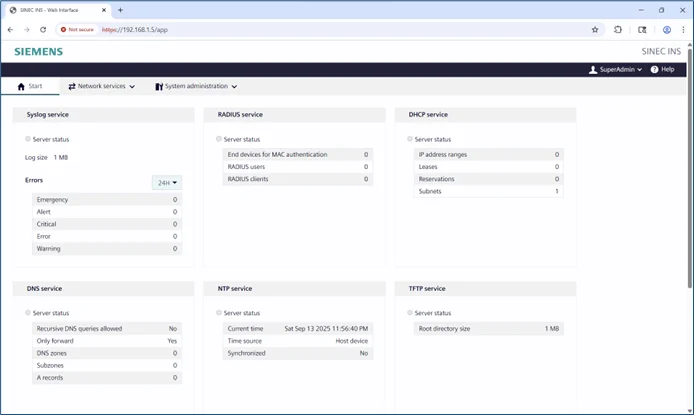Click the DHCP service server status indicator
This screenshot has height=415, width=694.
coord(410,139)
